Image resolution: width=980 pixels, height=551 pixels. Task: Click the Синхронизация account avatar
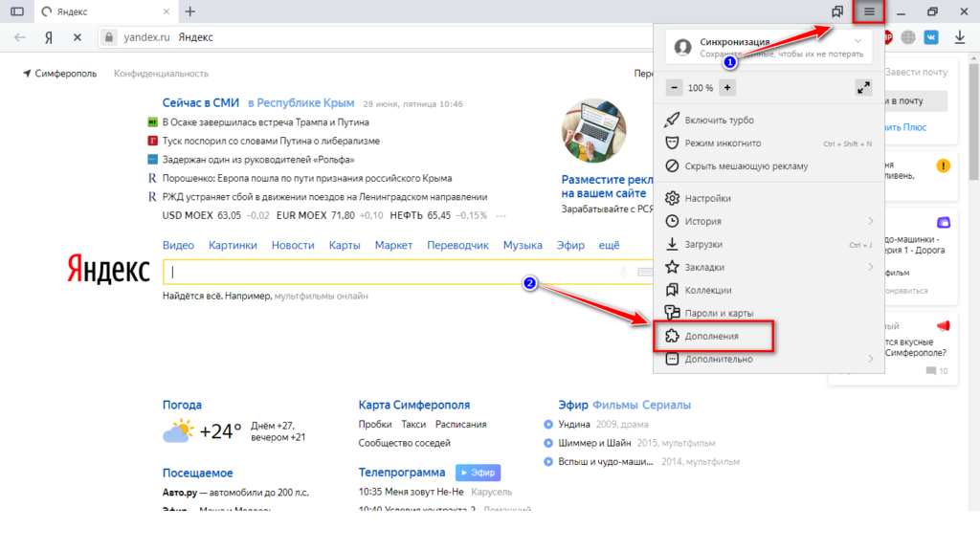click(682, 47)
